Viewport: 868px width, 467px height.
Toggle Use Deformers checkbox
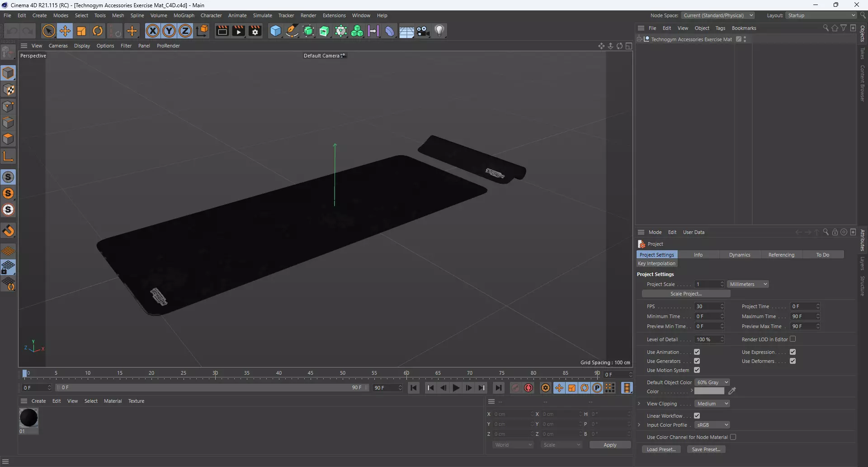(x=793, y=361)
